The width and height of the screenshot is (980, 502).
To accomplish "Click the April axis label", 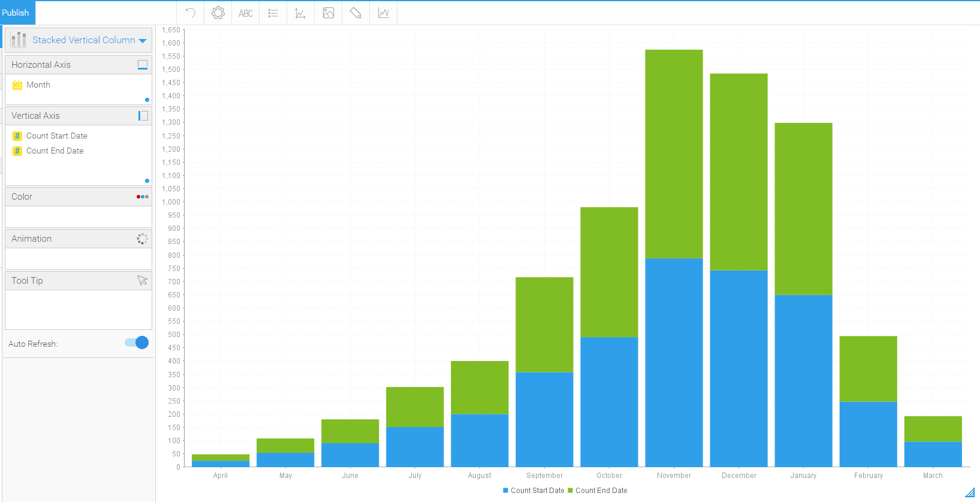I will coord(221,476).
